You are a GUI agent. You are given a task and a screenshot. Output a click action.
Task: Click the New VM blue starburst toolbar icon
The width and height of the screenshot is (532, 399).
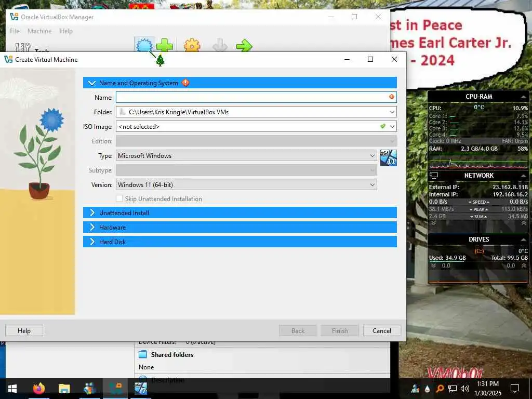144,45
